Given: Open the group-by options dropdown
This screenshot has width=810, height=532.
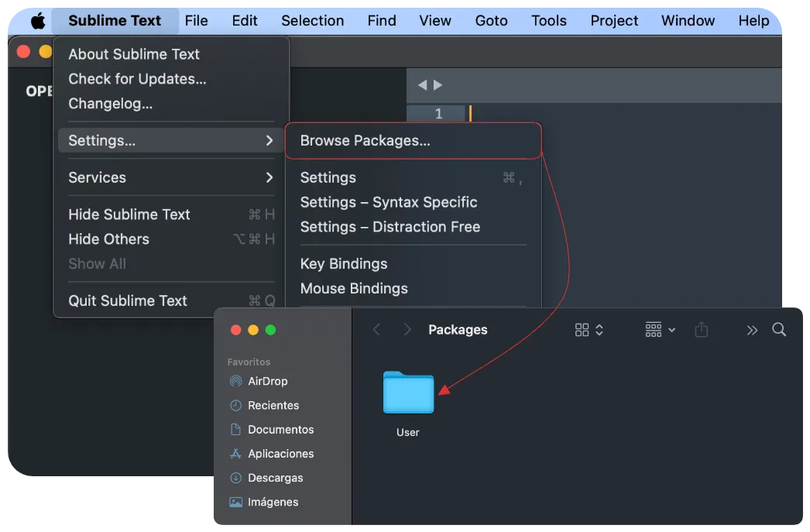Looking at the screenshot, I should coord(660,330).
